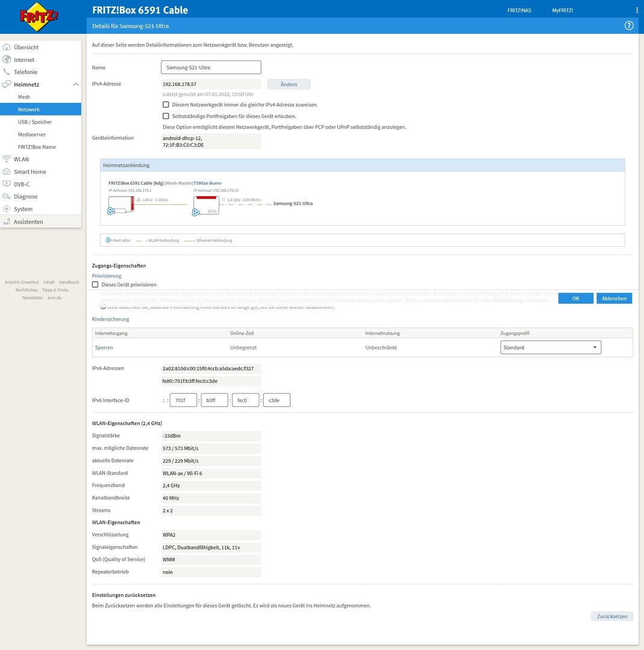Select Mesh under Heimnetz
Image resolution: width=644 pixels, height=650 pixels.
(x=24, y=97)
